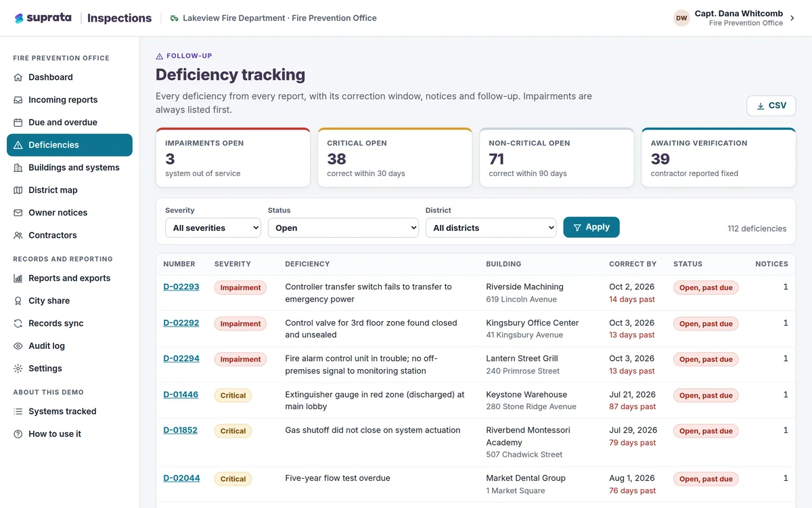This screenshot has width=812, height=508.
Task: Click the Dashboard home icon
Action: pyautogui.click(x=18, y=77)
